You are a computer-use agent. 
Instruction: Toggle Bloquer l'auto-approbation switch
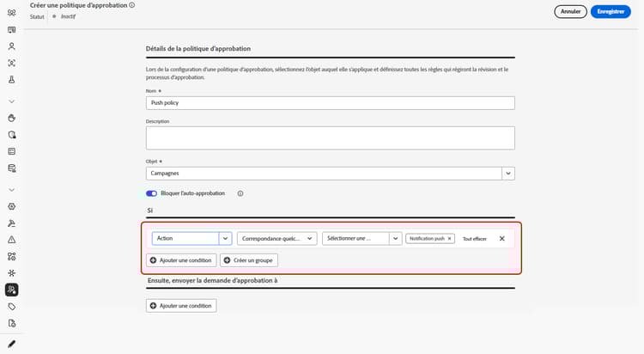point(151,193)
